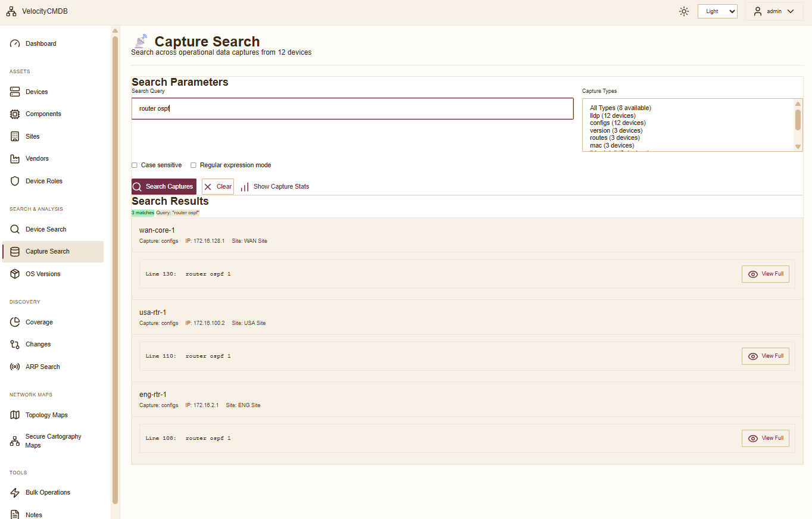
Task: Select configs (12 devices) capture type
Action: (x=617, y=123)
